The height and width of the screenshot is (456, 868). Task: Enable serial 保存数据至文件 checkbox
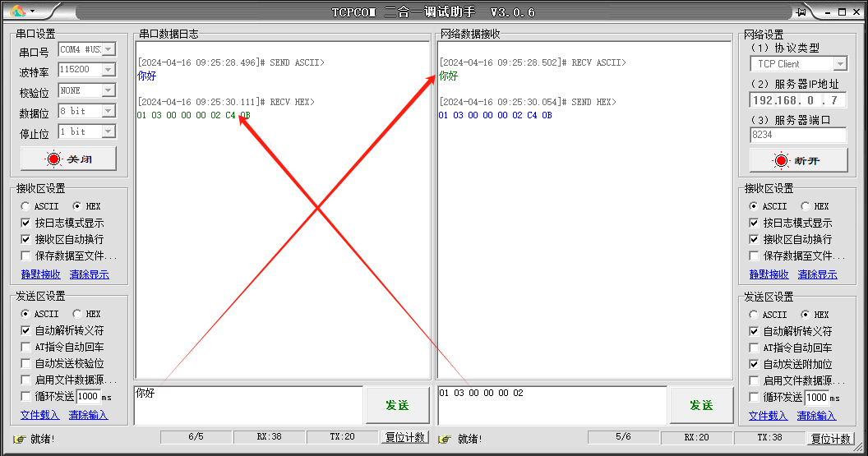(x=25, y=256)
